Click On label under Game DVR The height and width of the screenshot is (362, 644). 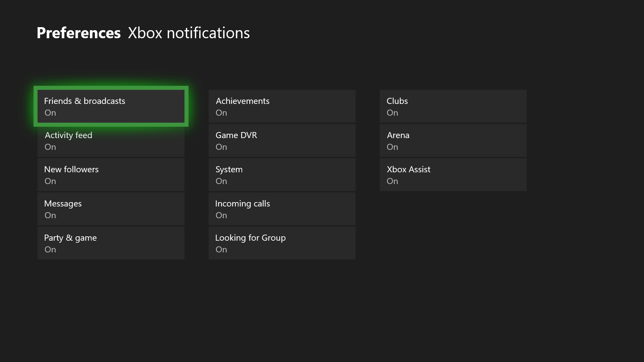pos(221,147)
